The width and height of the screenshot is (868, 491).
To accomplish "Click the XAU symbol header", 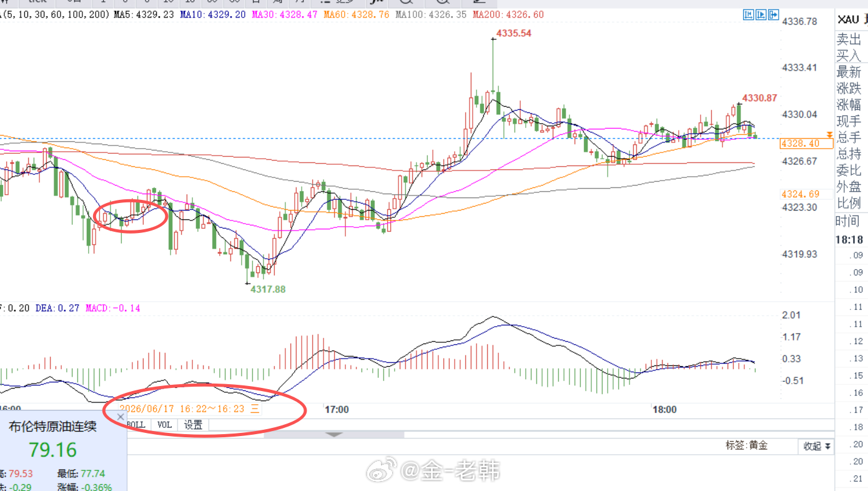I will (x=849, y=21).
